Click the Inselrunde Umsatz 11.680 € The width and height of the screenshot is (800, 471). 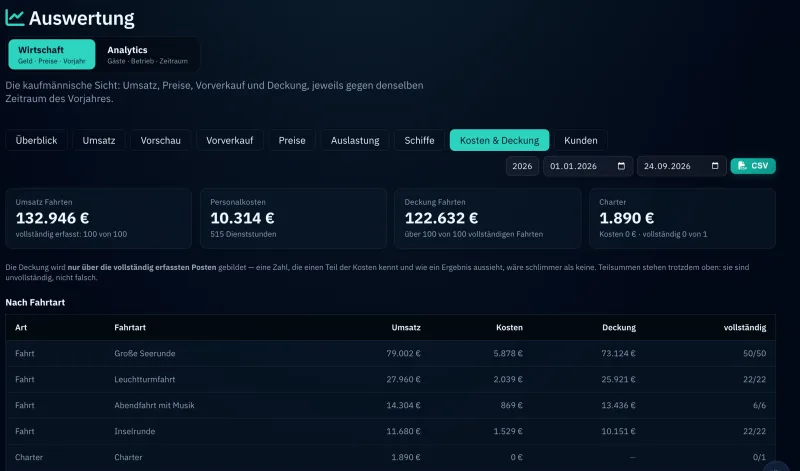click(404, 432)
